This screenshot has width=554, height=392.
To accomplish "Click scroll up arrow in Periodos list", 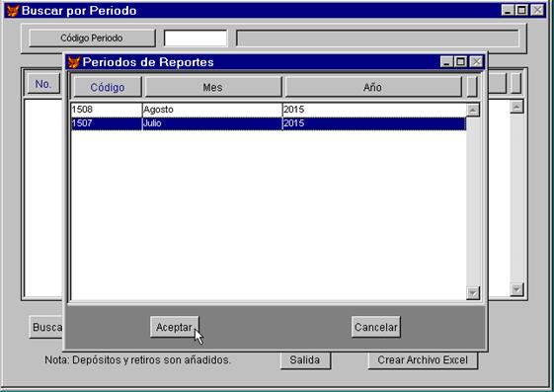I will (x=473, y=110).
